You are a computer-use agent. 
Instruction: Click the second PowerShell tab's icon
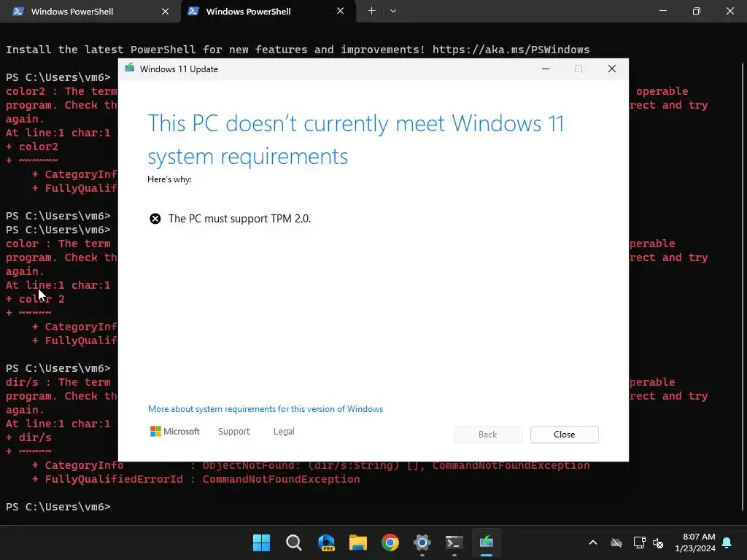pyautogui.click(x=193, y=11)
